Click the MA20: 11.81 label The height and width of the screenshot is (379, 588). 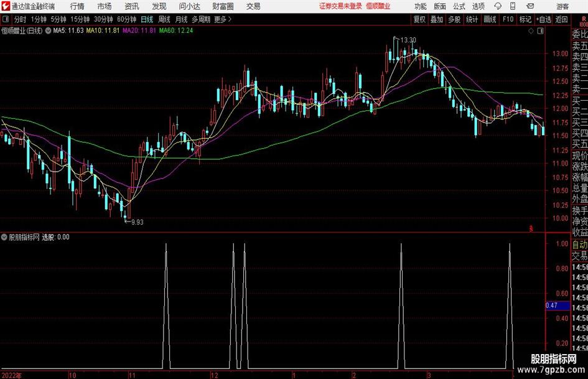[139, 30]
